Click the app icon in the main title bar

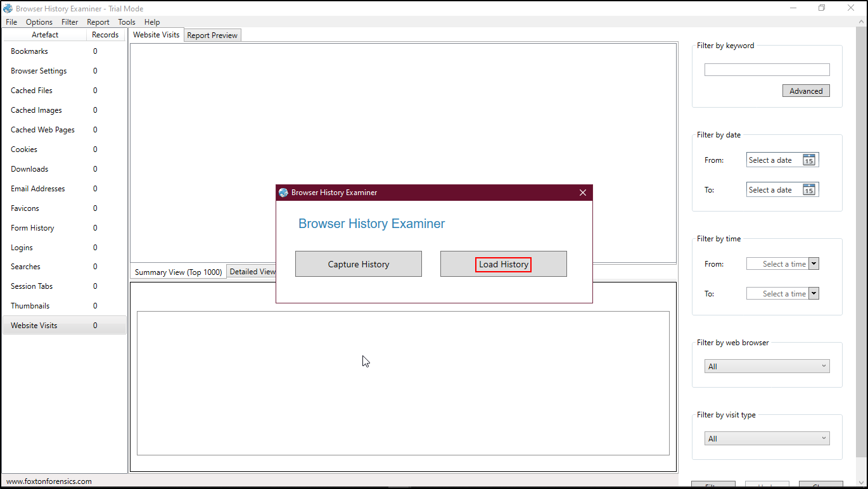pos(8,8)
